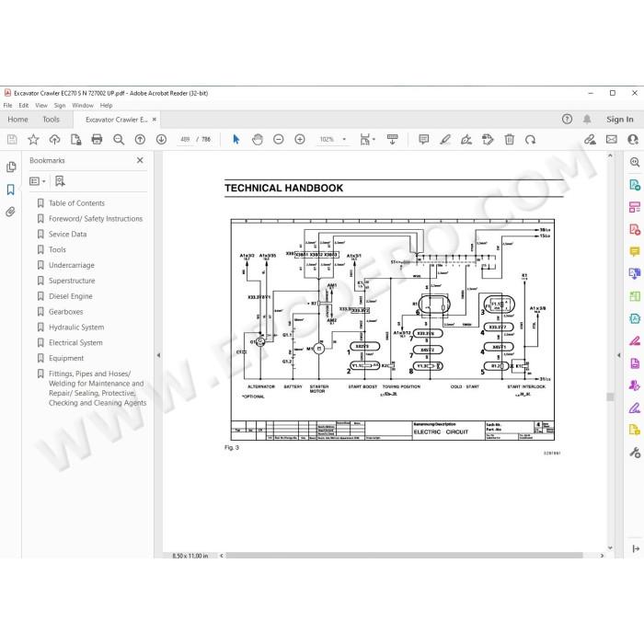Show page thumbnails panel icon
644x644 pixels.
[x=11, y=167]
